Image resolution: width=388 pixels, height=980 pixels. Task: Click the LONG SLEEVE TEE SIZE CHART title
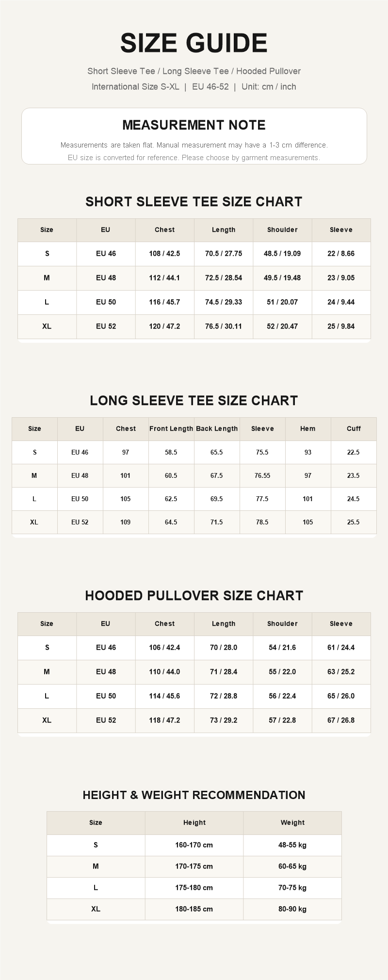pyautogui.click(x=194, y=401)
